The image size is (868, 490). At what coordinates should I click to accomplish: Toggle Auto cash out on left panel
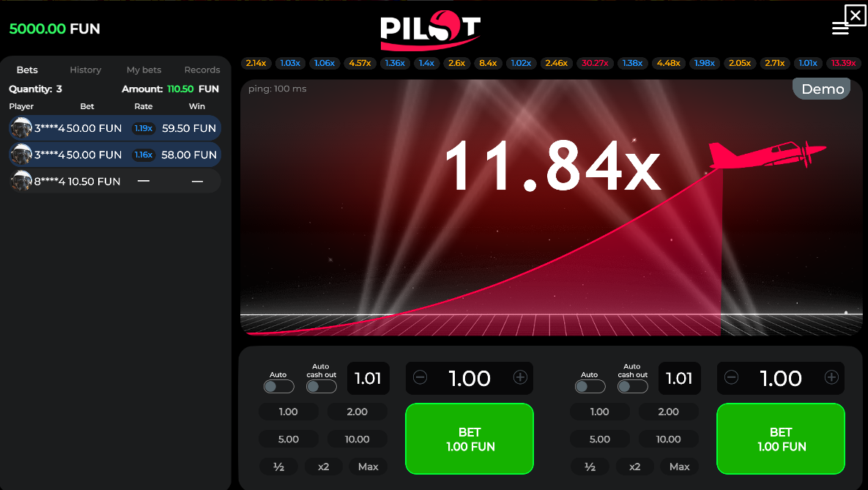[321, 387]
